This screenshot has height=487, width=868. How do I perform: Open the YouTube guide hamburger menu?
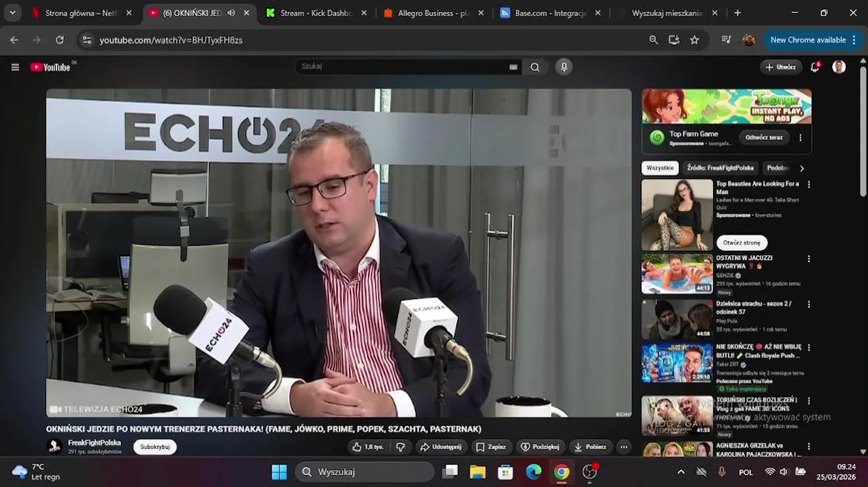pos(15,67)
